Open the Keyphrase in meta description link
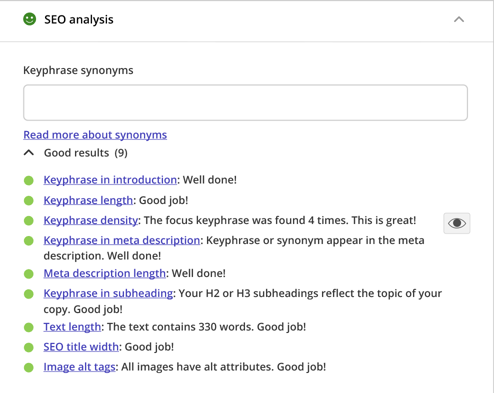This screenshot has width=494, height=393. pyautogui.click(x=122, y=240)
